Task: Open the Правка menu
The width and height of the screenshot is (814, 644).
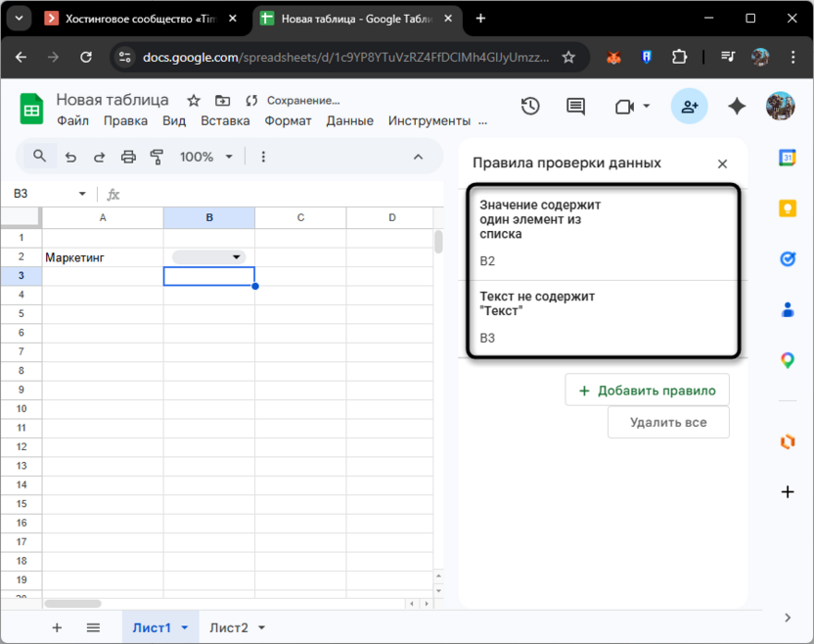Action: (125, 121)
